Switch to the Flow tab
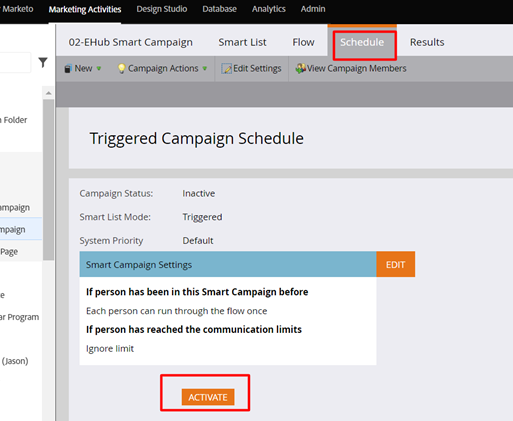Viewport: 513px width, 421px height. click(303, 42)
